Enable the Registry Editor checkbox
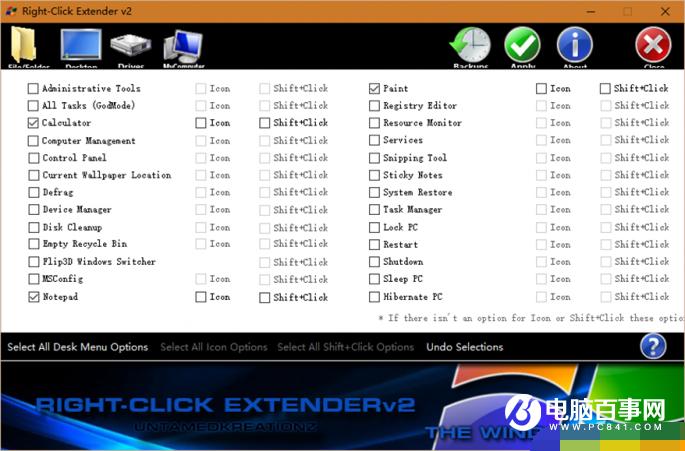This screenshot has width=685, height=451. (374, 106)
